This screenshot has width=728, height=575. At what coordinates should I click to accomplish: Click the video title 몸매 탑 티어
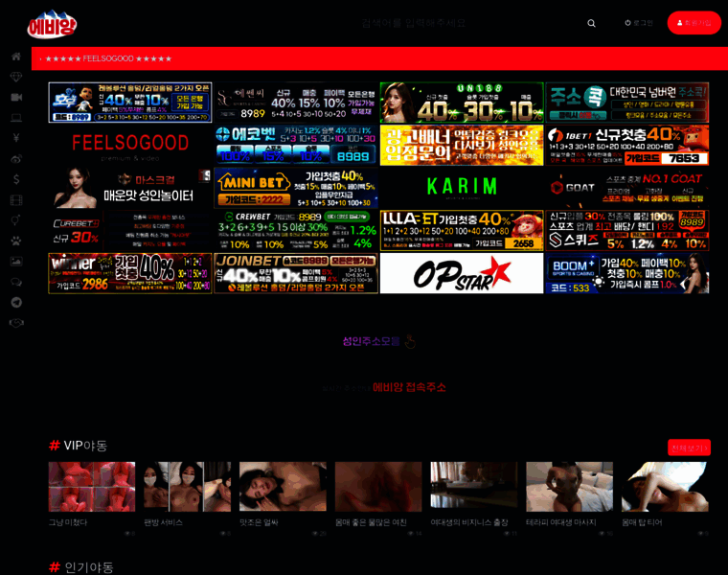(642, 522)
